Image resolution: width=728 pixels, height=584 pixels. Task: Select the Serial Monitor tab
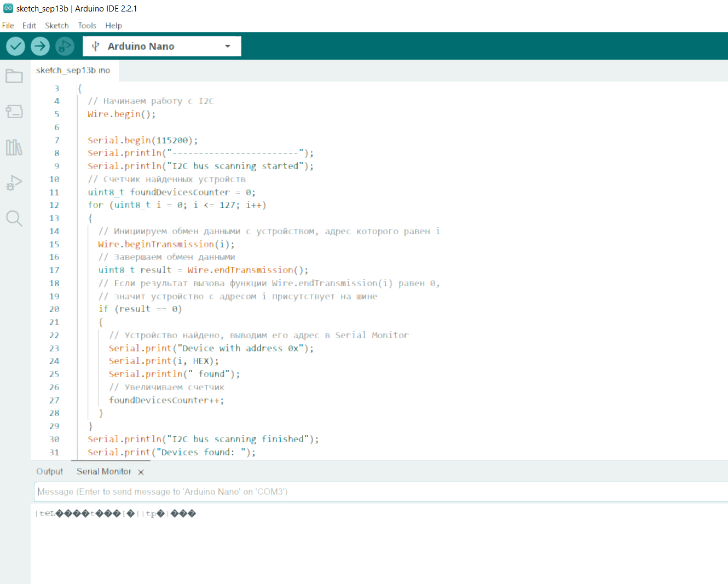pyautogui.click(x=104, y=471)
